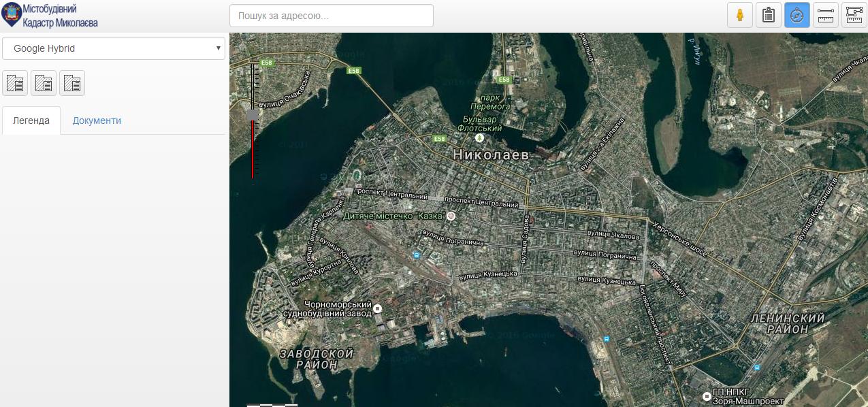The image size is (868, 407).
Task: Click the Дитяче містечко Казка marker
Action: pyautogui.click(x=450, y=216)
